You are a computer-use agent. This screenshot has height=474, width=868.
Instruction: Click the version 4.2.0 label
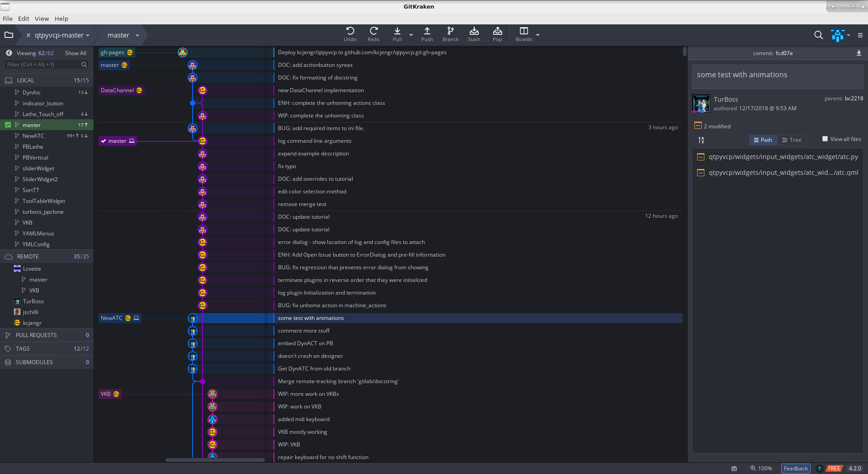tap(855, 469)
